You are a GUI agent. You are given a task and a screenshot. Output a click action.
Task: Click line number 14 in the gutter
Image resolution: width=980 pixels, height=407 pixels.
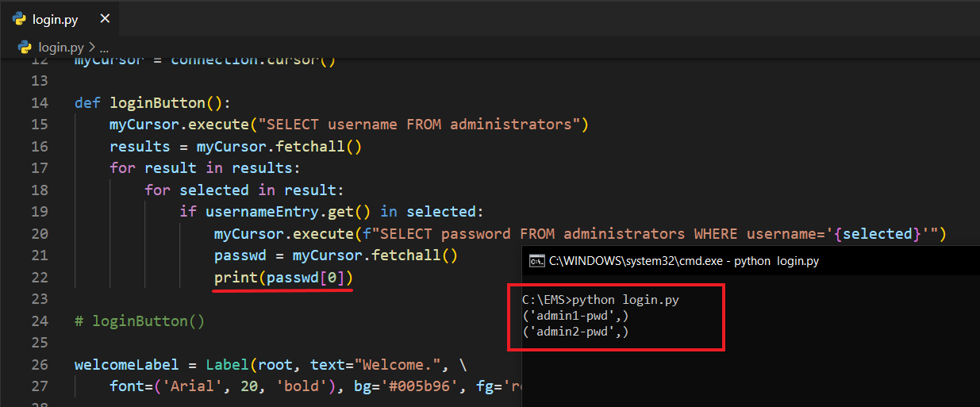[40, 103]
